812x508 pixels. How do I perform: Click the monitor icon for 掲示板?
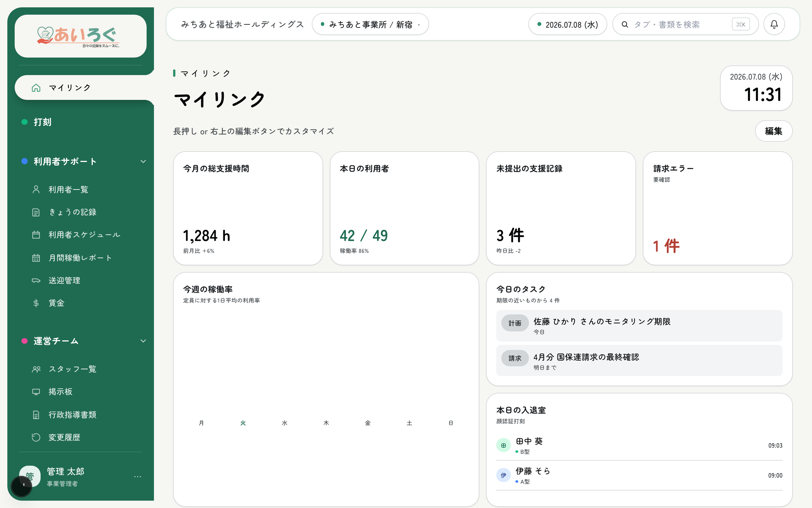pyautogui.click(x=36, y=392)
